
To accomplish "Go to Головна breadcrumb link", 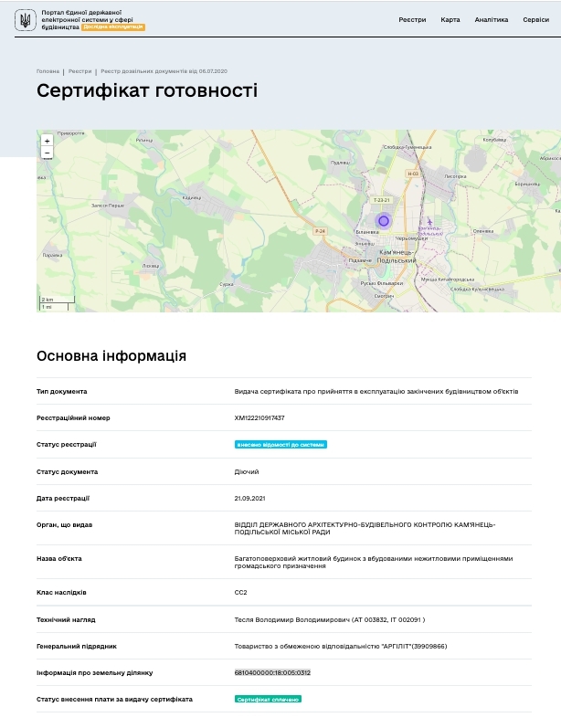I will click(48, 71).
